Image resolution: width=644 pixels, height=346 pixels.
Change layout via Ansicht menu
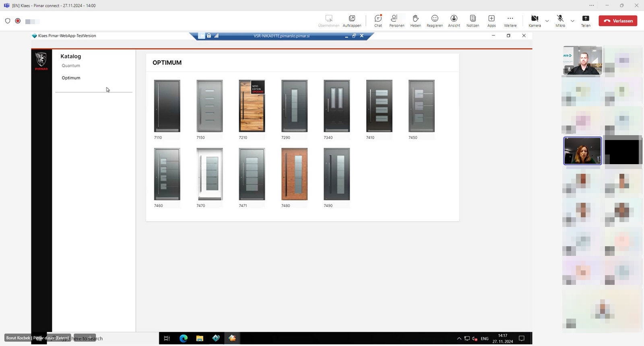(454, 21)
